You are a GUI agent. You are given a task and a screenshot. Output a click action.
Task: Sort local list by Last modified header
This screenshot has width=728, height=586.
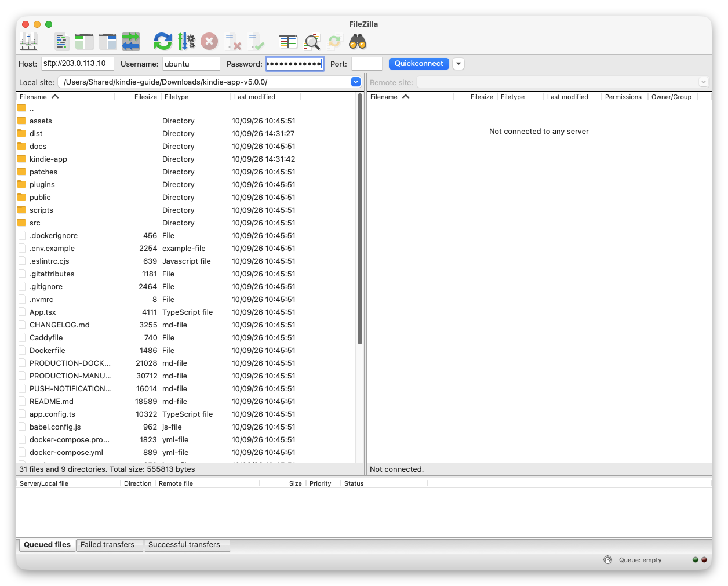pos(265,97)
